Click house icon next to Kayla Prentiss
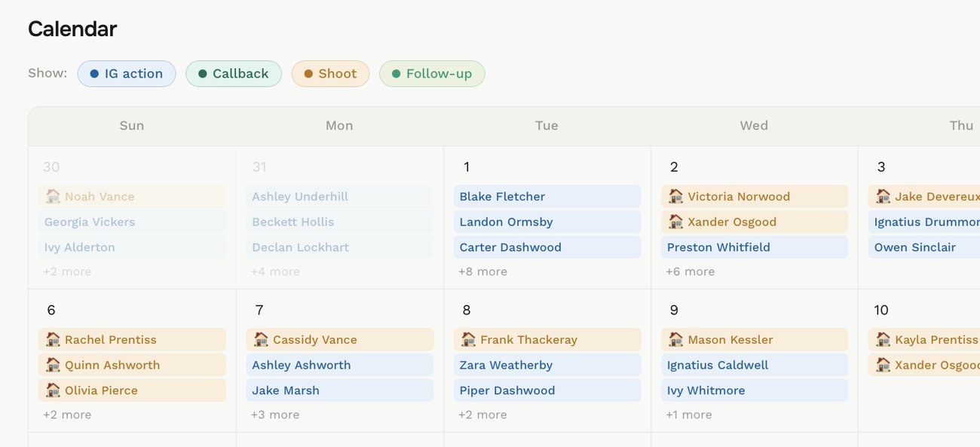The height and width of the screenshot is (447, 980). point(883,339)
